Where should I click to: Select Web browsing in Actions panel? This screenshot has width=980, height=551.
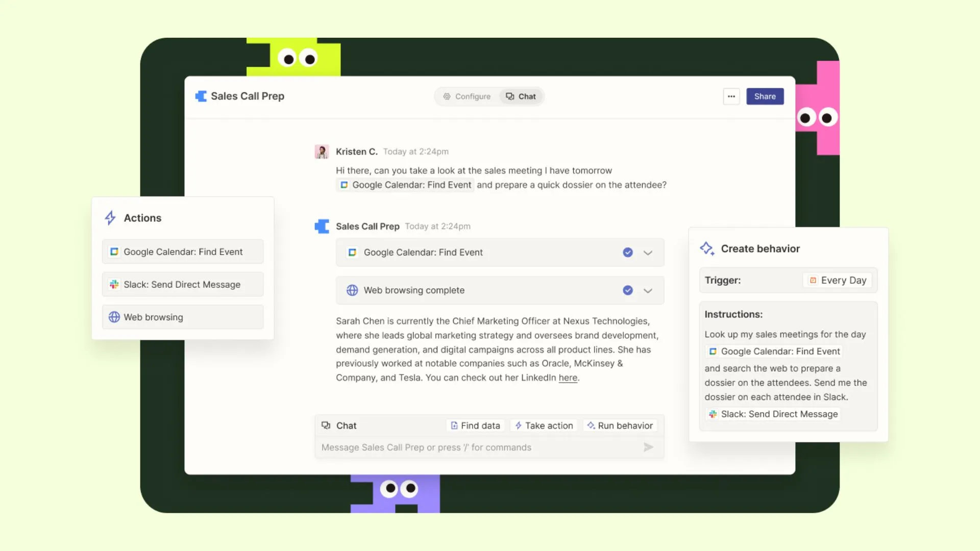(x=183, y=317)
